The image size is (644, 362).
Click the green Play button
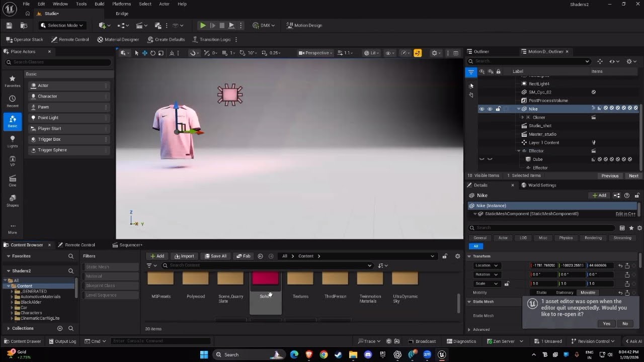203,25
